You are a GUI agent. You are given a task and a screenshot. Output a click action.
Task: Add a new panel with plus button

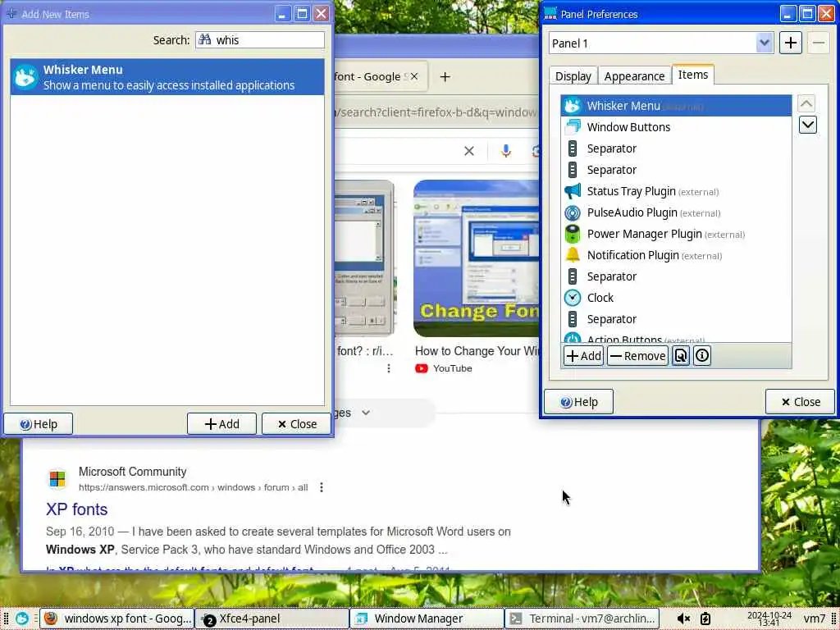point(790,43)
